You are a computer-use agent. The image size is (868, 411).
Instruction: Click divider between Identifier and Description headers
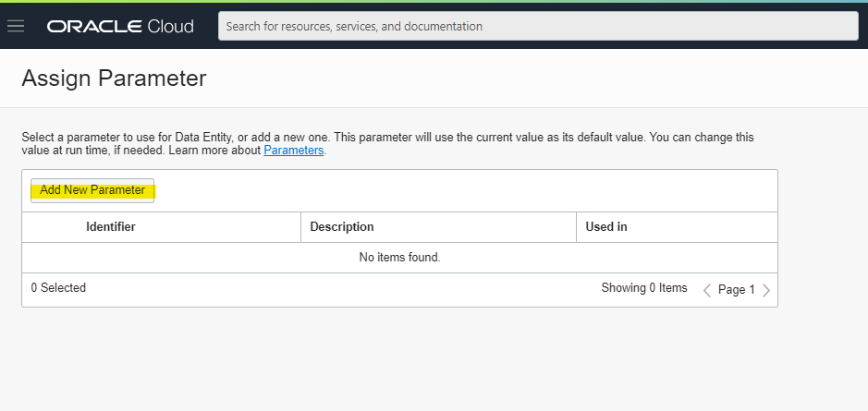(300, 227)
